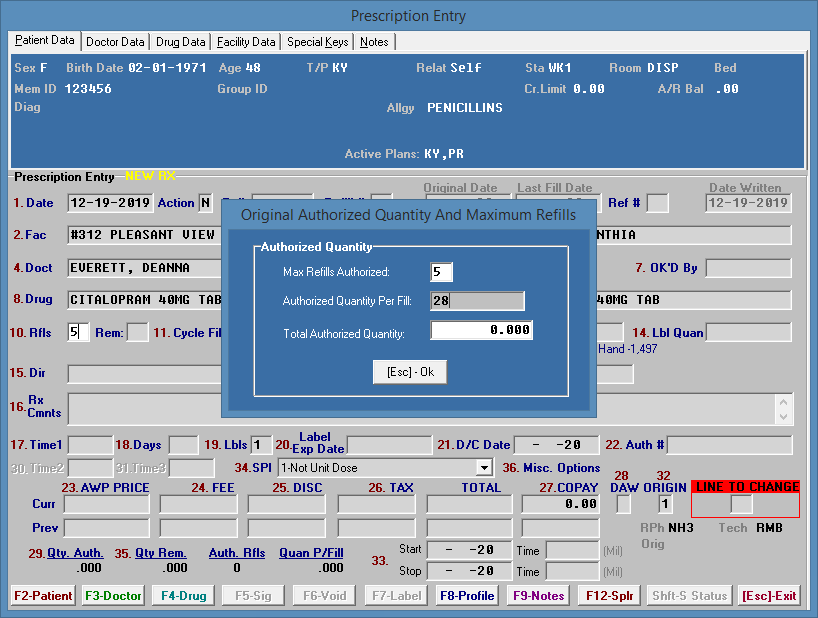Open the Special Keys tab
Screen dimensions: 818x618
[x=317, y=42]
